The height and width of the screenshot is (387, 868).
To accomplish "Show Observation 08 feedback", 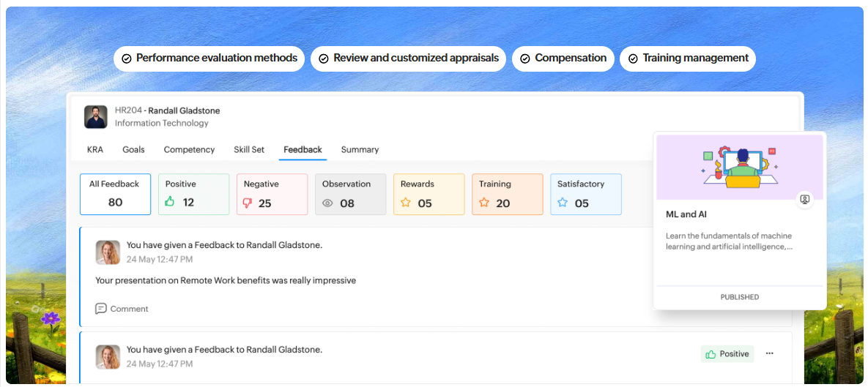I will coord(350,194).
